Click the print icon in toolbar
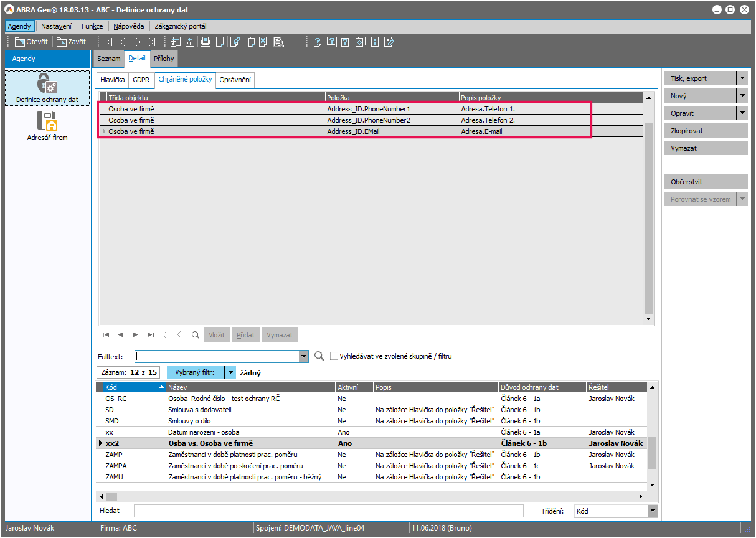 pyautogui.click(x=206, y=42)
